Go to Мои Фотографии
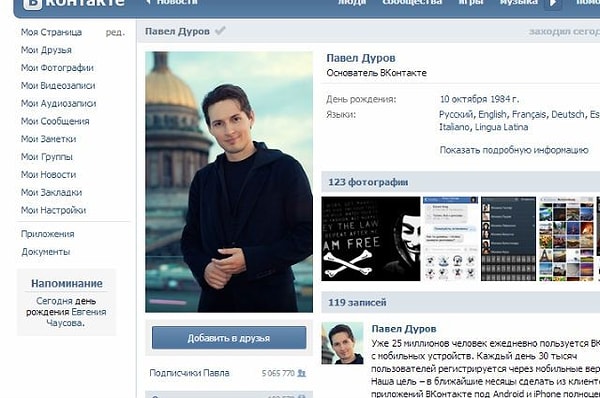600x398 pixels. coord(57,68)
